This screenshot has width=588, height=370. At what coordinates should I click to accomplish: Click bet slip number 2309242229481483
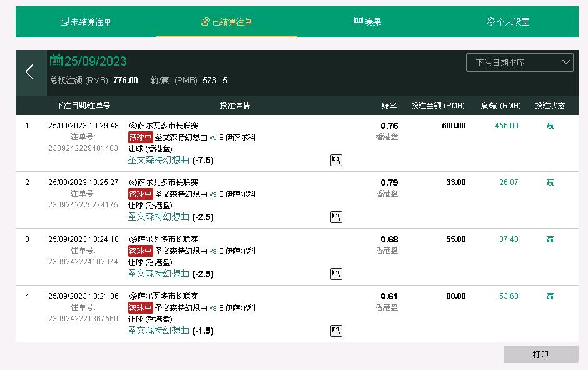[x=83, y=148]
